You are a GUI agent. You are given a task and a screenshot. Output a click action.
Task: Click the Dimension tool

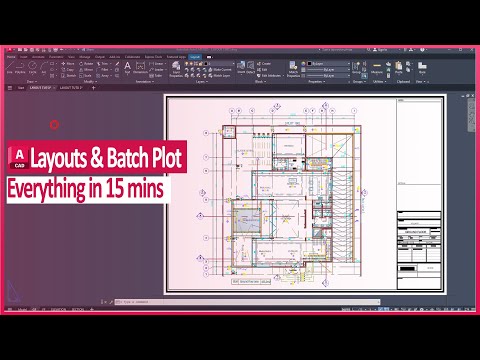point(140,67)
